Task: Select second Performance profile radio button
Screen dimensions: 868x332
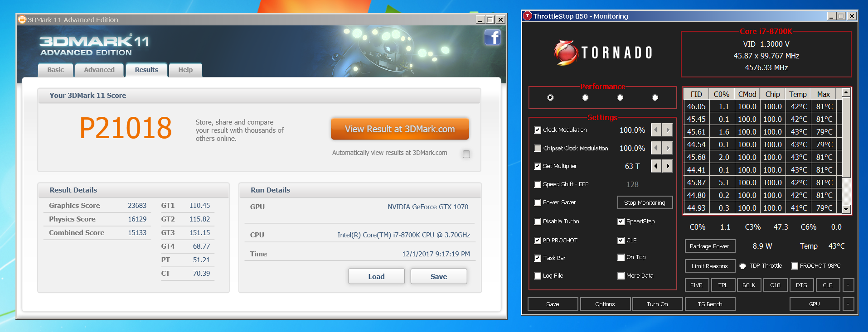Action: (585, 97)
